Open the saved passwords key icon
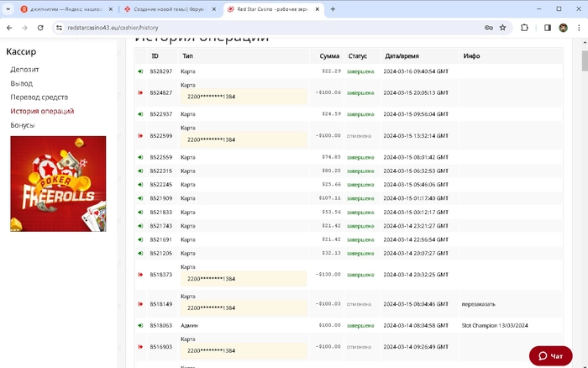The width and height of the screenshot is (588, 368). (488, 27)
